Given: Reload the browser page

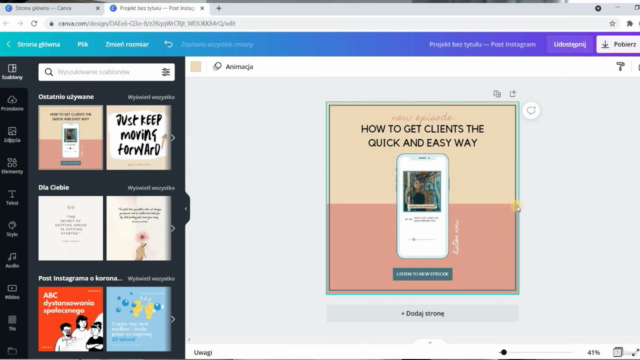Looking at the screenshot, I should click(x=34, y=24).
